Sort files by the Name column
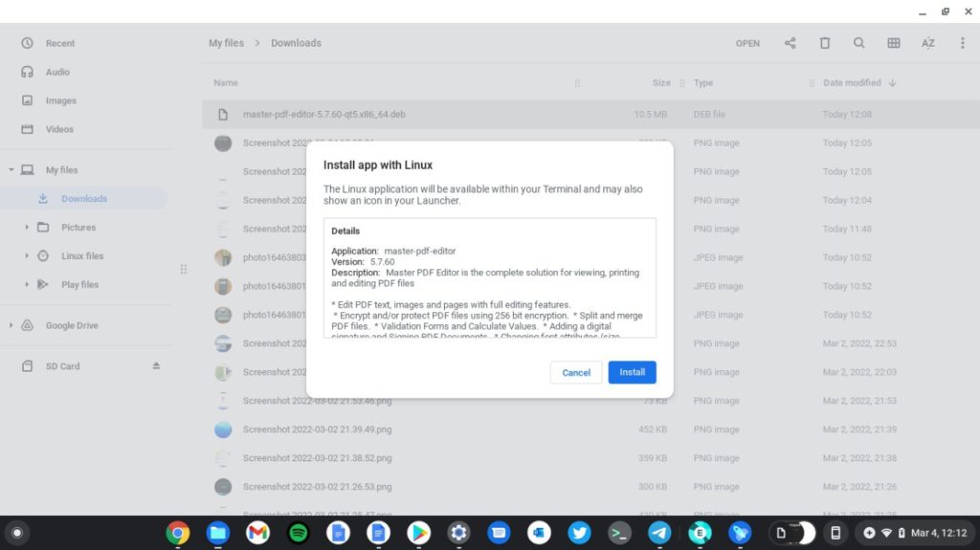Screen dimensions: 980x550 click(226, 82)
